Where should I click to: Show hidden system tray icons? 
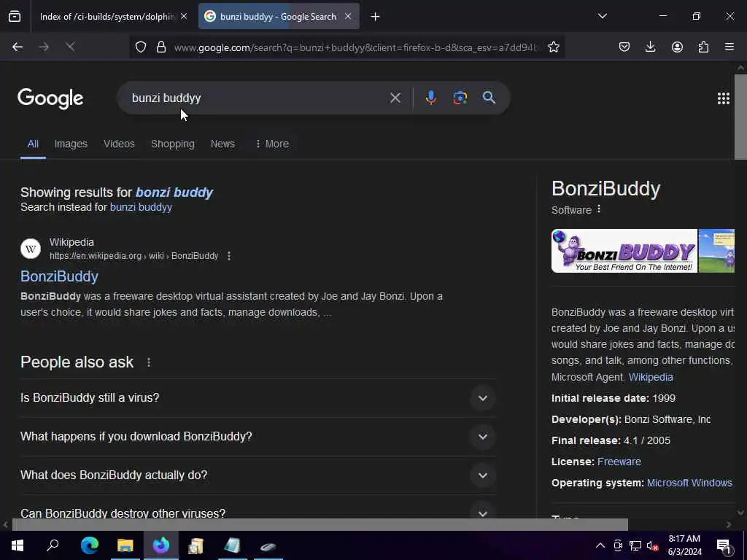[x=600, y=546]
